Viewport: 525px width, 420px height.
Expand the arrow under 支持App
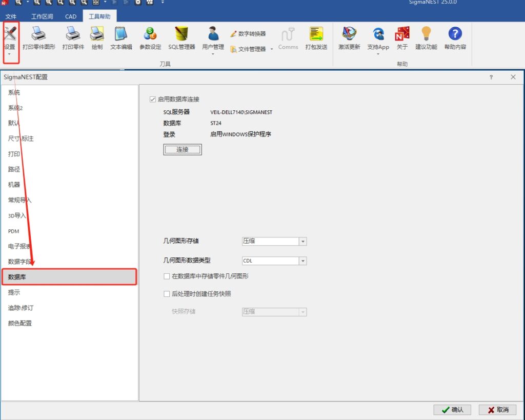point(378,54)
